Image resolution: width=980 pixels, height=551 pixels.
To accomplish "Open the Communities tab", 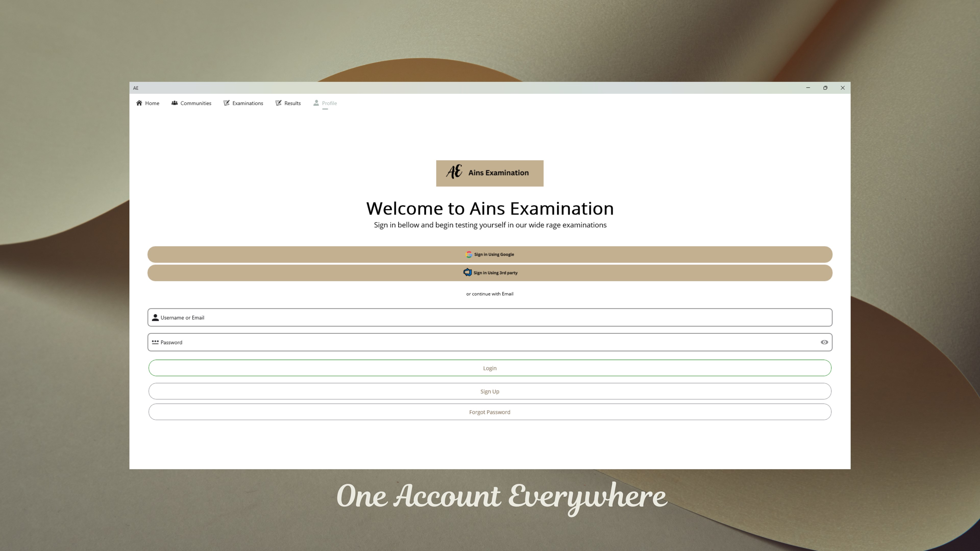I will [195, 103].
